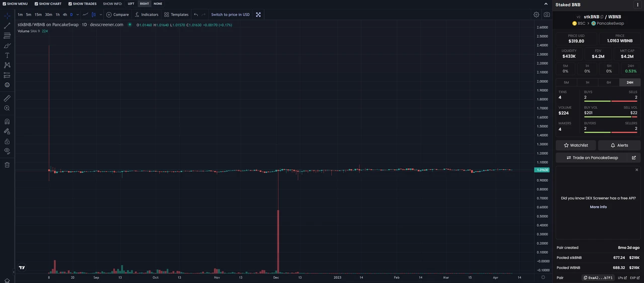Click the PancakeSwap DEX link

[x=607, y=23]
